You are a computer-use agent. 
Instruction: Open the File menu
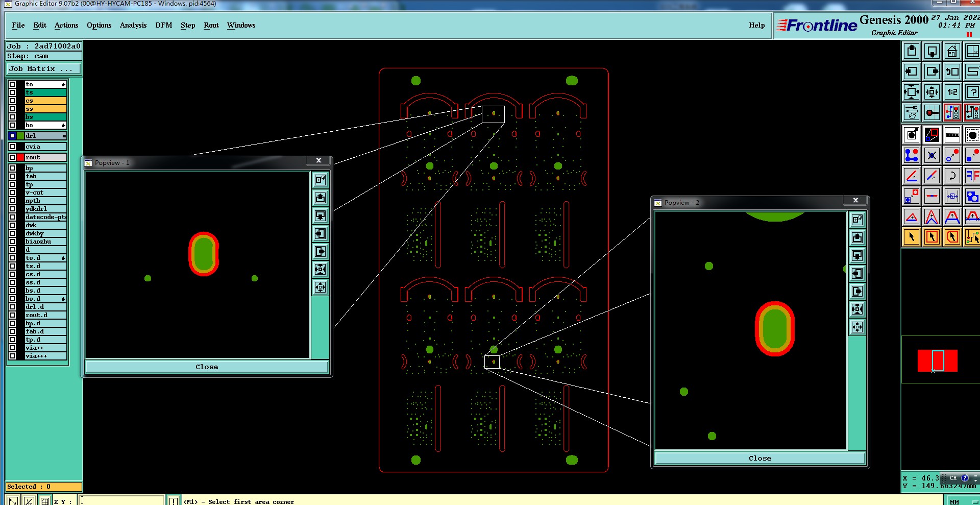point(18,25)
